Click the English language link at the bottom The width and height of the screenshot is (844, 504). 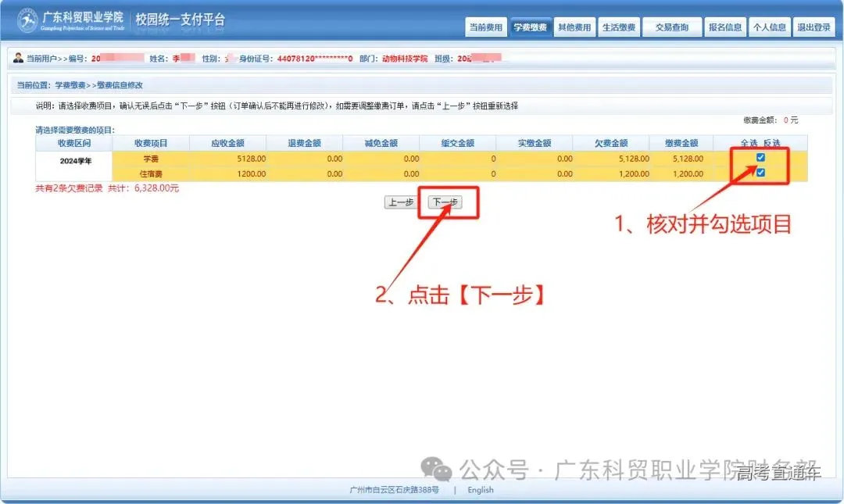pyautogui.click(x=480, y=490)
